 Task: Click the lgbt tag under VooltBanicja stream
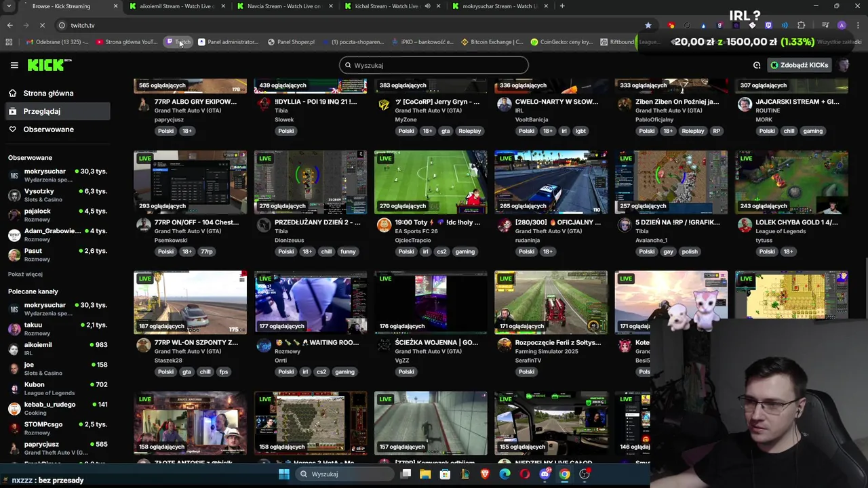(580, 131)
